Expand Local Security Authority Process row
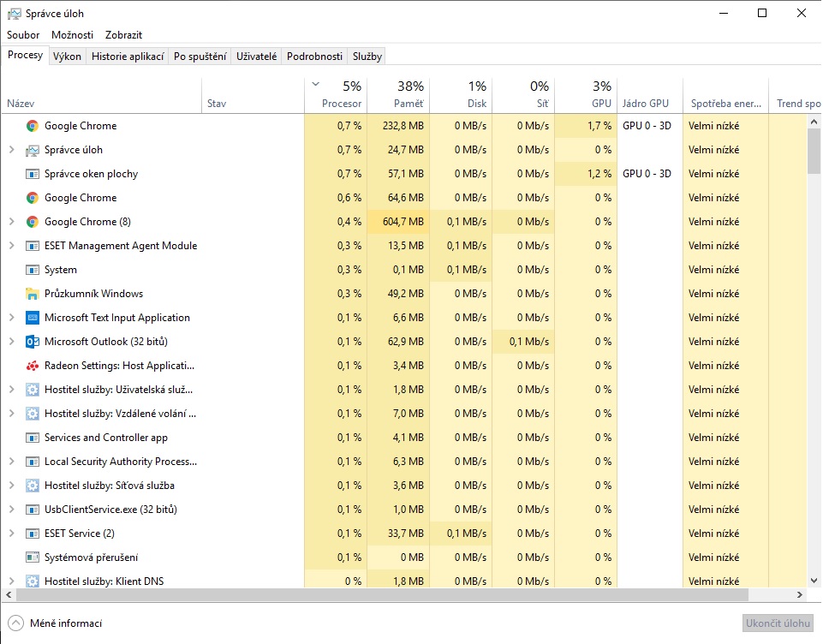The width and height of the screenshot is (823, 644). coord(11,462)
